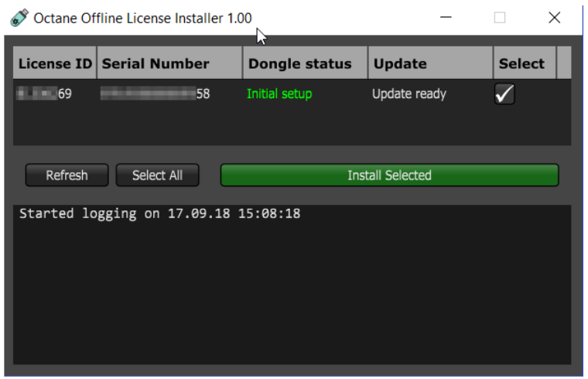The height and width of the screenshot is (379, 588).
Task: Click the Select column header
Action: pos(525,63)
